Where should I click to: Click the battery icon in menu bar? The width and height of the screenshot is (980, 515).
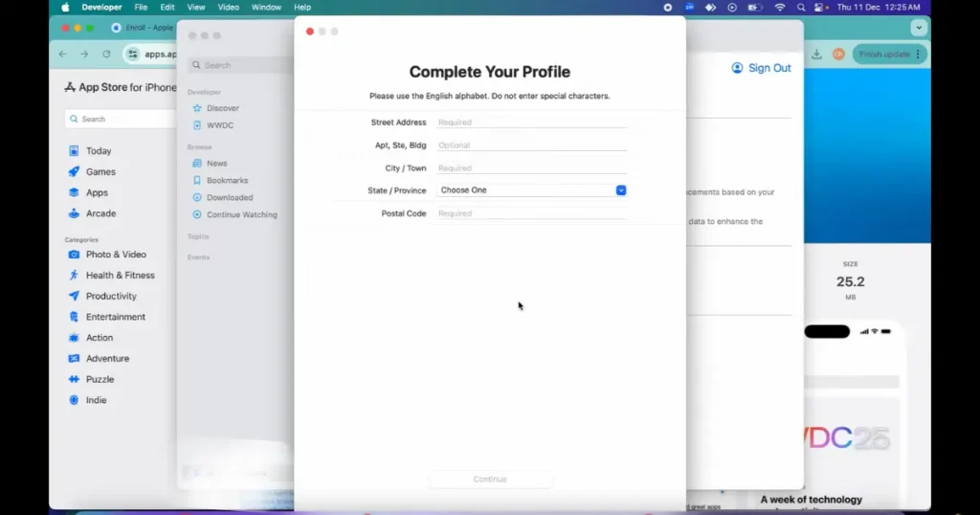(755, 8)
